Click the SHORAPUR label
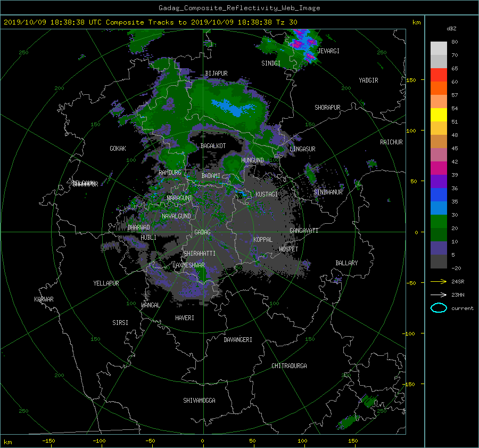This screenshot has height=448, width=479. coord(327,108)
